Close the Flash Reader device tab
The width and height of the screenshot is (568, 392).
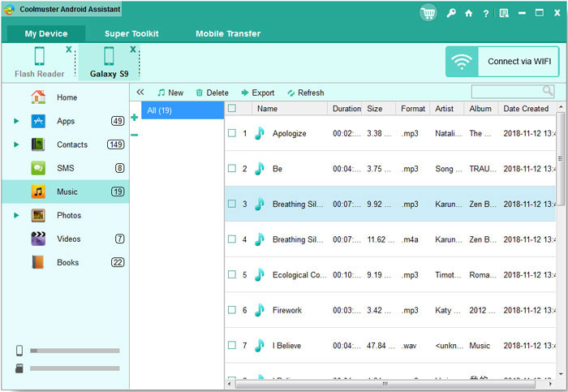68,50
